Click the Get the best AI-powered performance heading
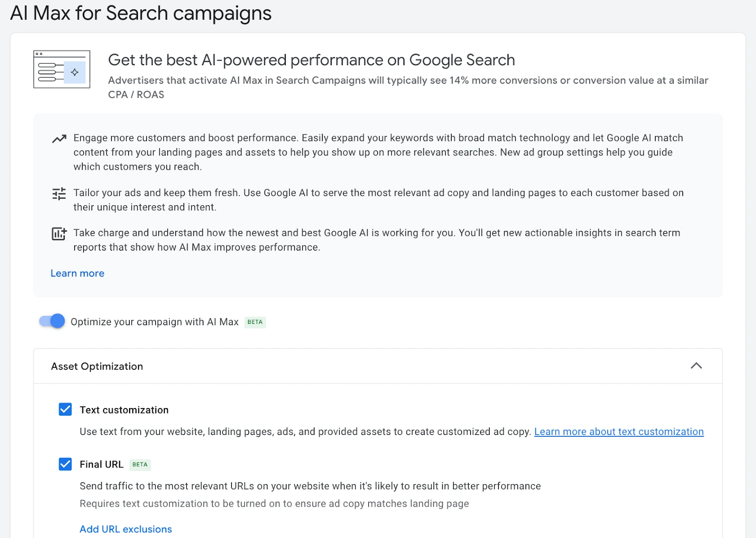The width and height of the screenshot is (756, 538). click(311, 60)
